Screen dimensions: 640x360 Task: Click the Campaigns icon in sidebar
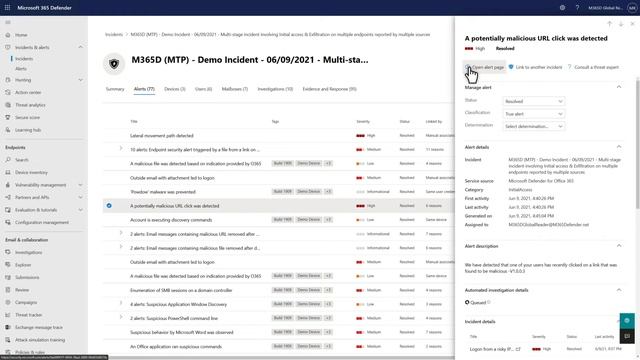pos(8,302)
